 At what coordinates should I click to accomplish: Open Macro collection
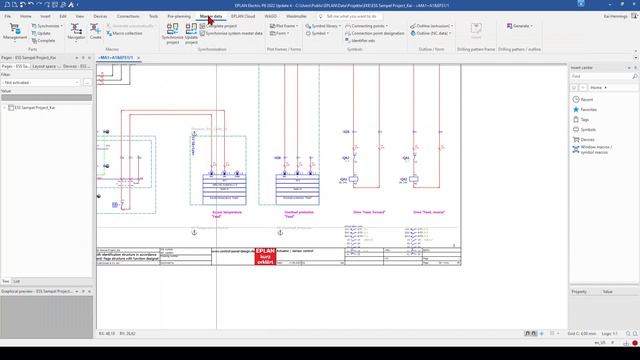[124, 33]
